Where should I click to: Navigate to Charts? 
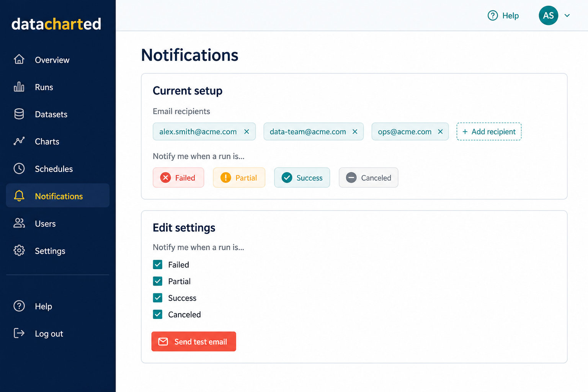(47, 142)
